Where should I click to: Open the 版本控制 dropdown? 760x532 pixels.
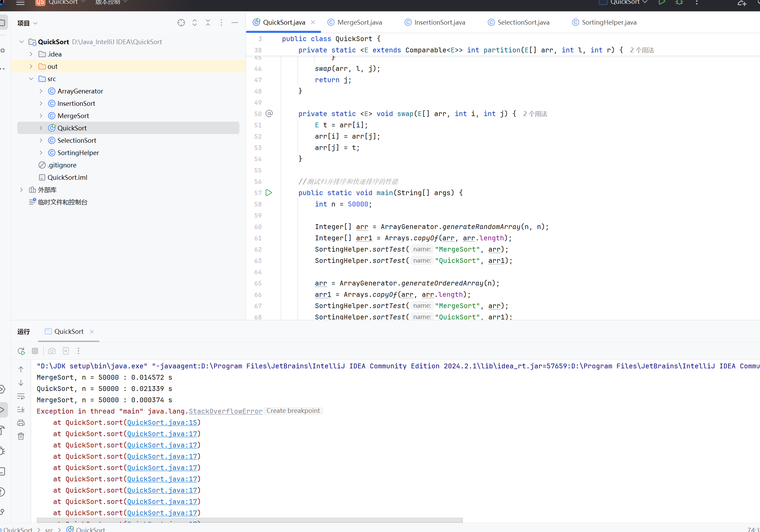111,2
